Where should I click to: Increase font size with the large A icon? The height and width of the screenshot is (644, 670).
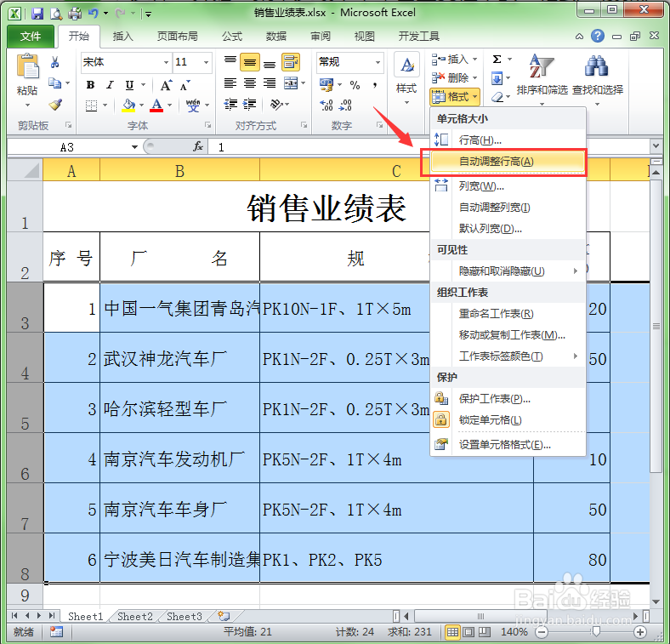click(166, 85)
